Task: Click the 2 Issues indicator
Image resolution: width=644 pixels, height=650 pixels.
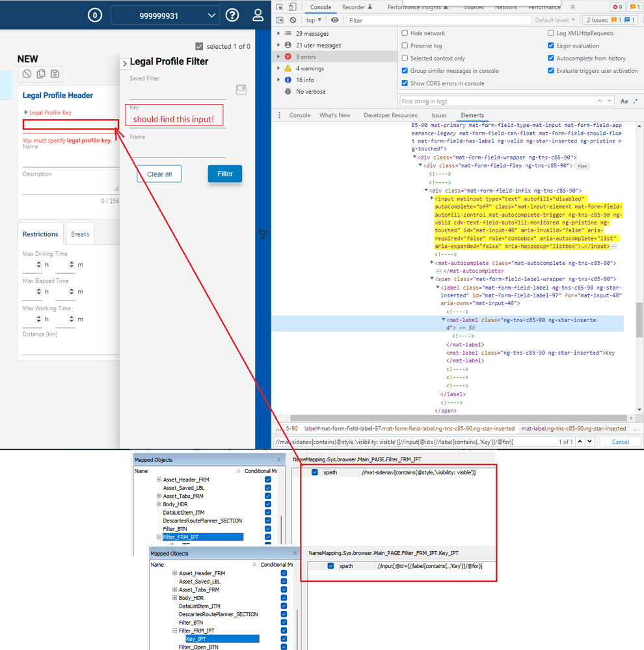Action: [x=611, y=20]
